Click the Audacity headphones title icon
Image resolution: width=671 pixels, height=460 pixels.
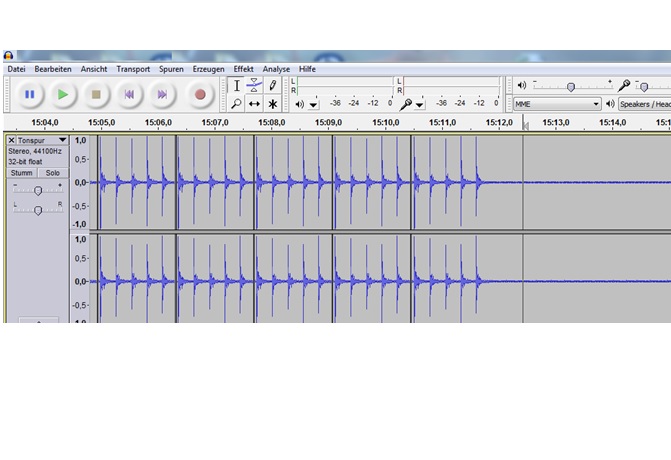[x=9, y=56]
